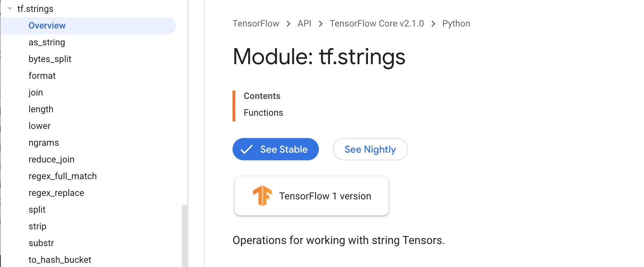Click the TensorFlow logo icon
The height and width of the screenshot is (267, 644).
[x=262, y=196]
